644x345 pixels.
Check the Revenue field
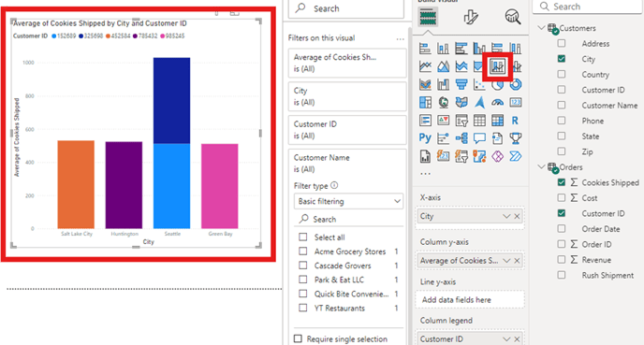562,259
